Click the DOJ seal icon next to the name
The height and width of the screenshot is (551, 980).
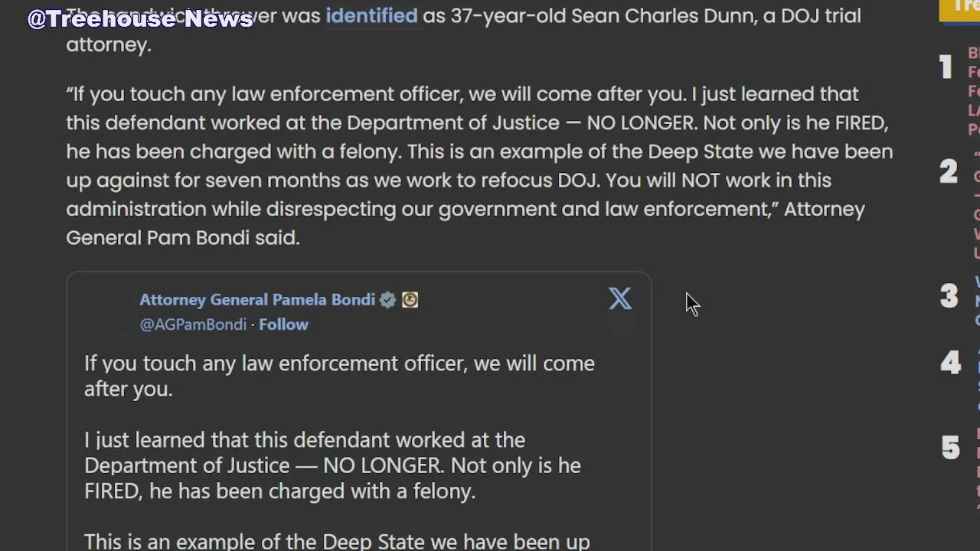[x=410, y=300]
